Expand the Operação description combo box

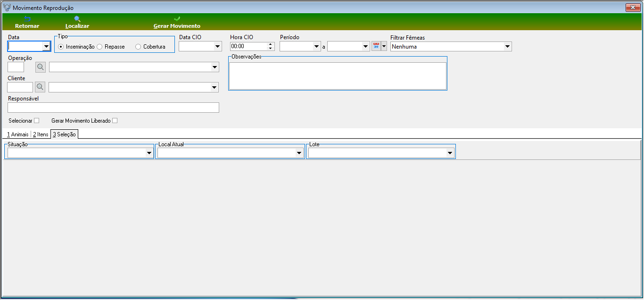point(215,67)
